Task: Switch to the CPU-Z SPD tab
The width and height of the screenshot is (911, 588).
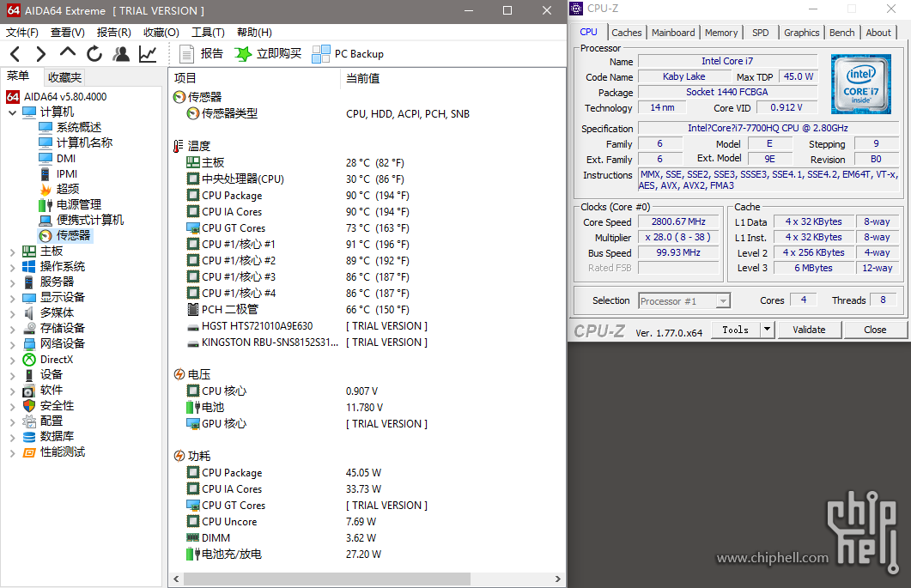Action: pos(760,33)
